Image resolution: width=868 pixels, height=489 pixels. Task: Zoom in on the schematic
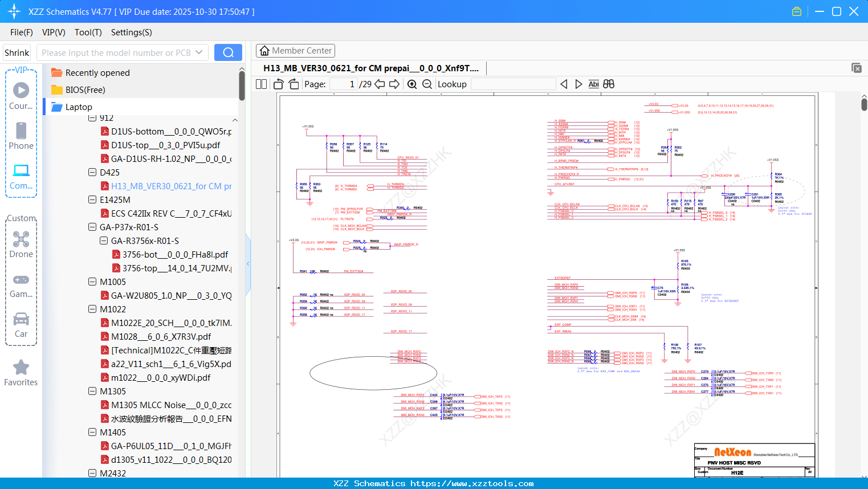412,84
